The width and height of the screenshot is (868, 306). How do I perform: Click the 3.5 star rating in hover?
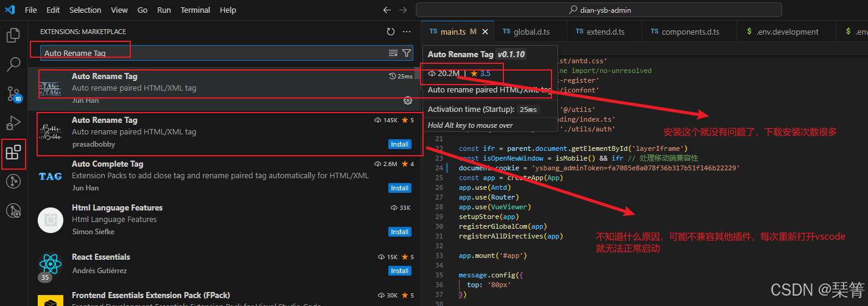(481, 74)
